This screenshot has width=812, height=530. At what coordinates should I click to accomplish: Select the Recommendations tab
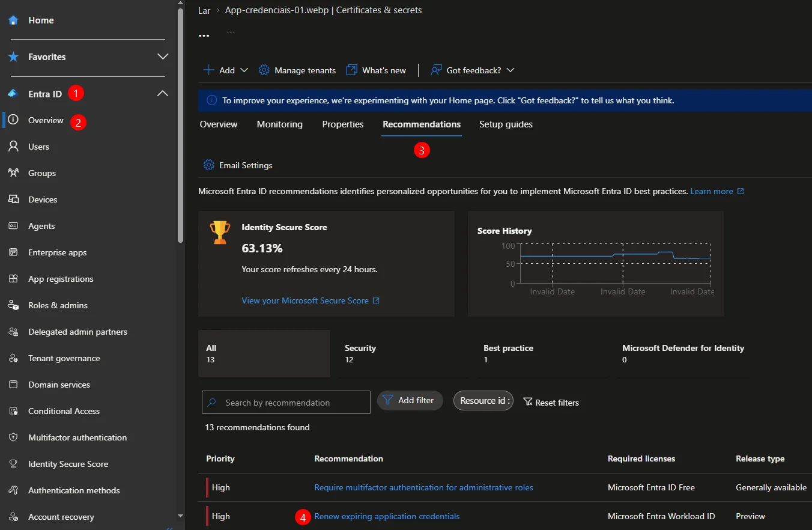pyautogui.click(x=422, y=124)
